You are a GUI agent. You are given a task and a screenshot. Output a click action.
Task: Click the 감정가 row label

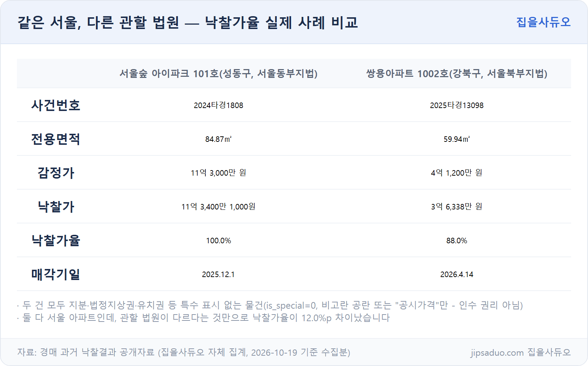coord(56,173)
